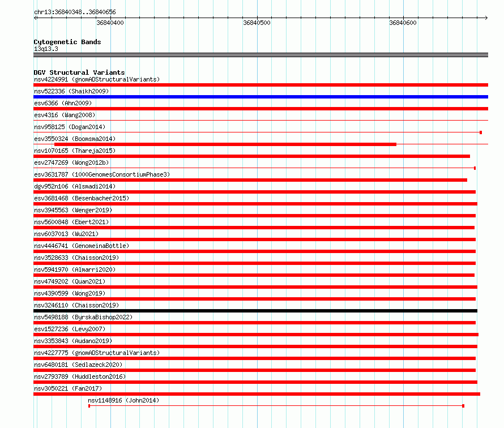Open variant nsv522336 (Shaikh2009)

pos(71,91)
